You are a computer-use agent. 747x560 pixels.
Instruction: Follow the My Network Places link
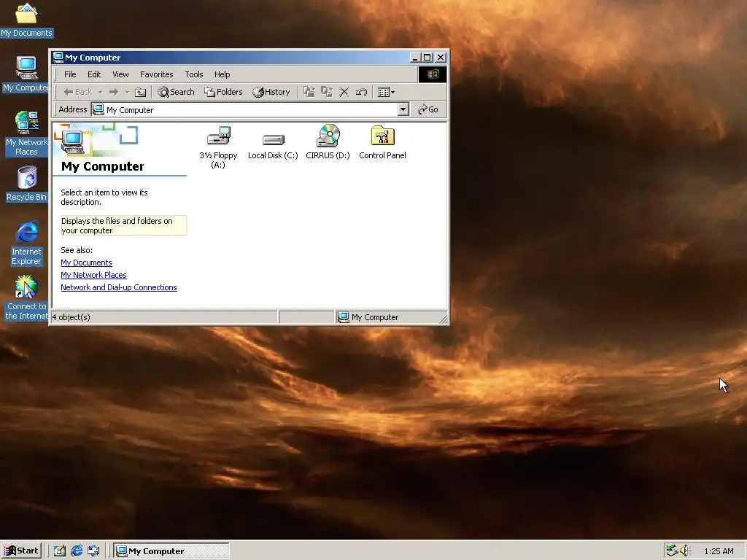coord(93,275)
